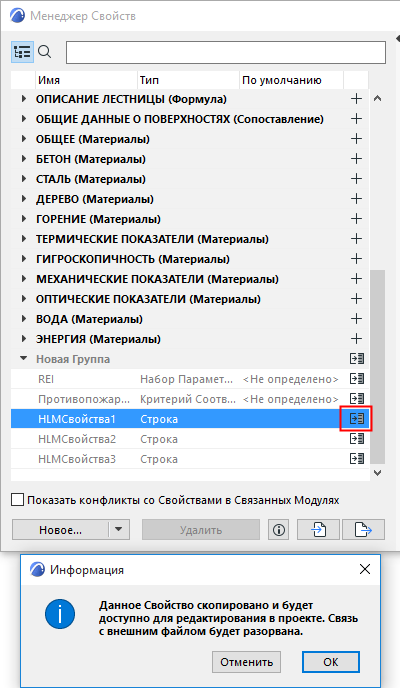Add property to СТАЛЬ (Материалы) group
Screen dimensions: 400x688
point(356,179)
